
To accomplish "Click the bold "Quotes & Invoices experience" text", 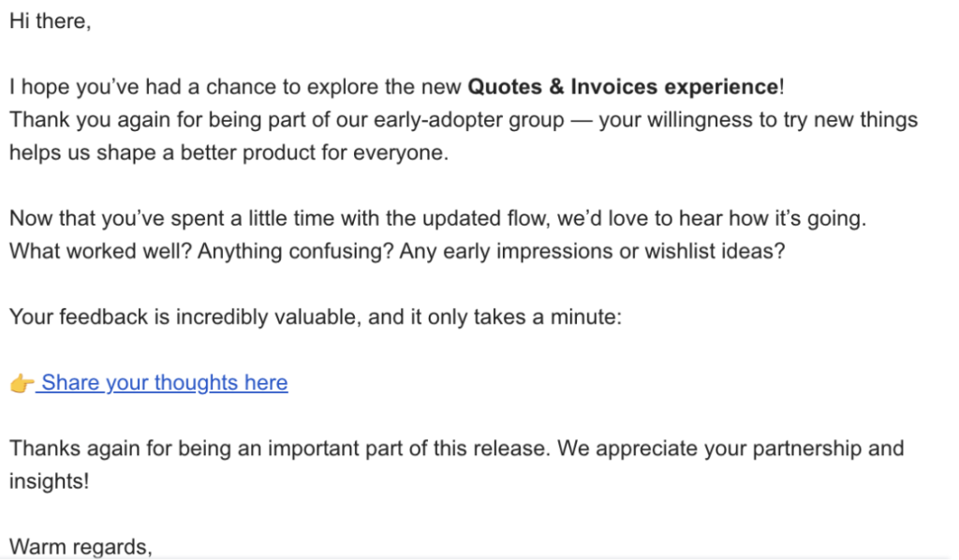I will [623, 88].
